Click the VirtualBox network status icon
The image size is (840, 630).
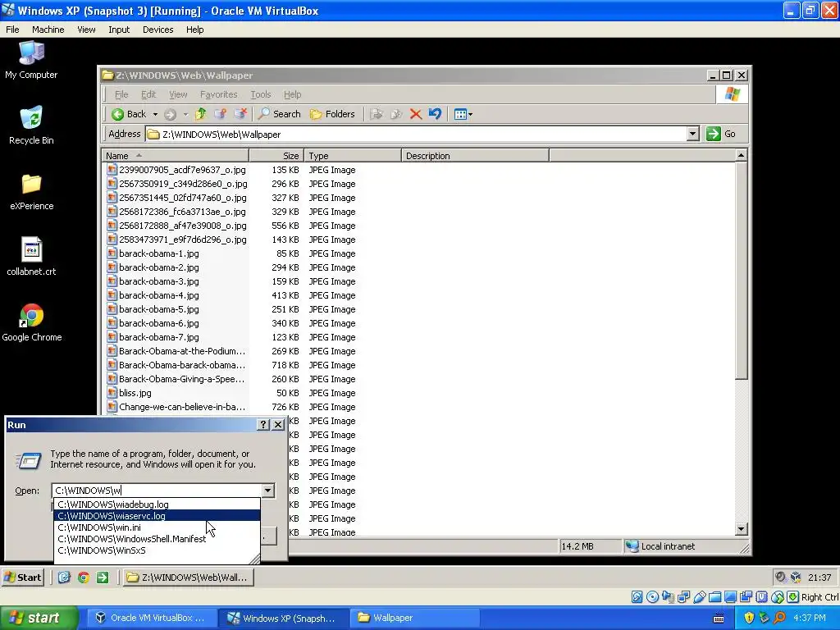[x=684, y=597]
